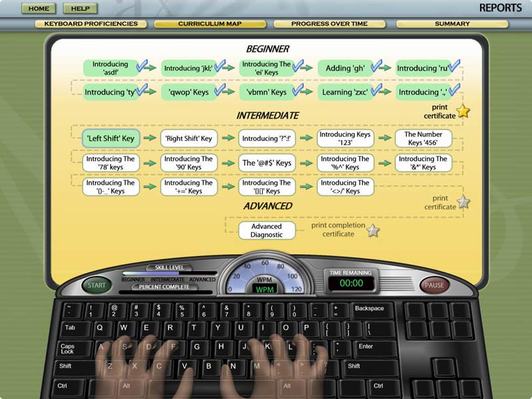
Task: Open Introducing The '78' keys lesson
Action: (x=111, y=163)
